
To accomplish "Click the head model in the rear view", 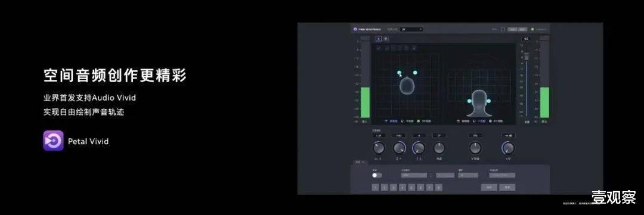I will point(479,103).
